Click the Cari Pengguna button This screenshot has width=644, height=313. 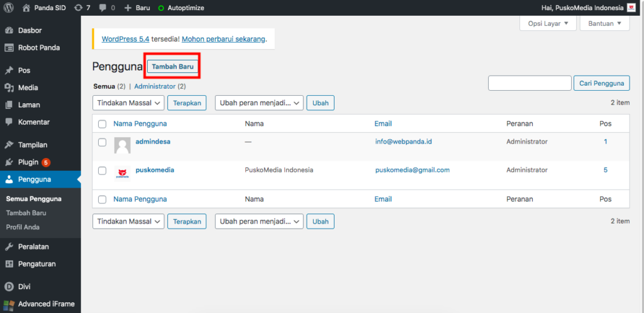click(x=602, y=84)
